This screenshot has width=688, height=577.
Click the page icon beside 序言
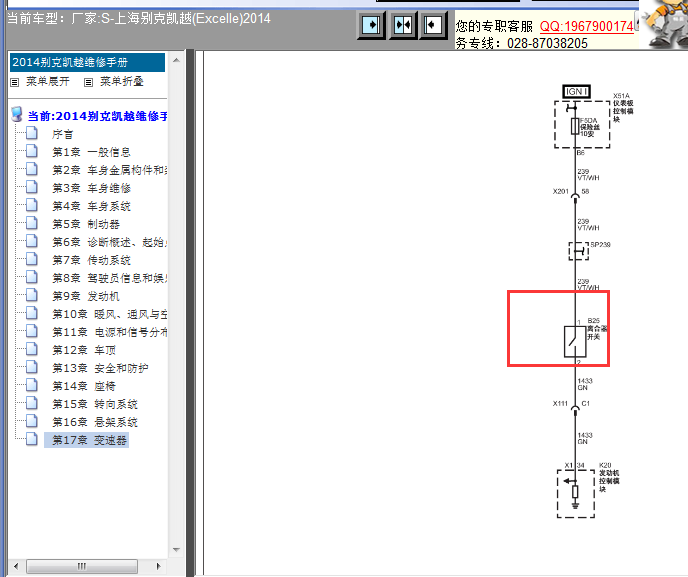32,133
